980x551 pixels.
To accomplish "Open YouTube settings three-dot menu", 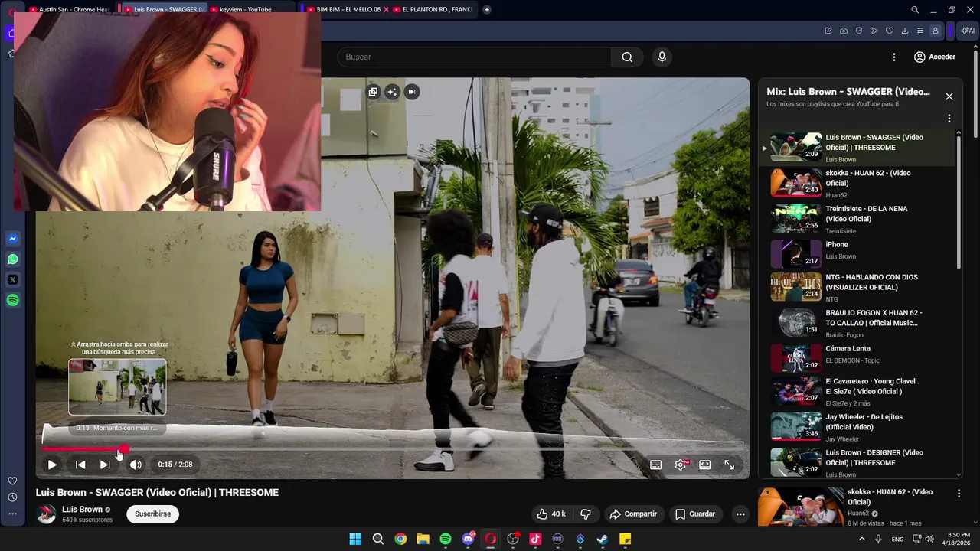I will 893,57.
